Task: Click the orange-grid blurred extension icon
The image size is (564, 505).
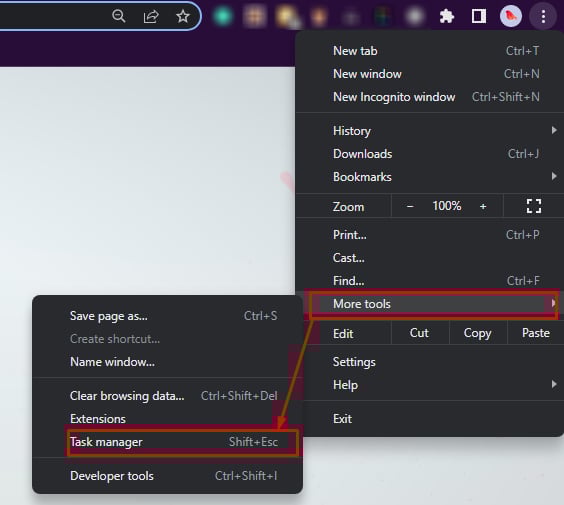Action: coord(255,16)
